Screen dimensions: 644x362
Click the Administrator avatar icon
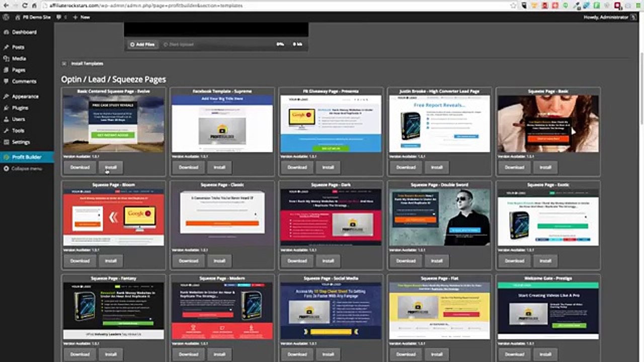633,17
